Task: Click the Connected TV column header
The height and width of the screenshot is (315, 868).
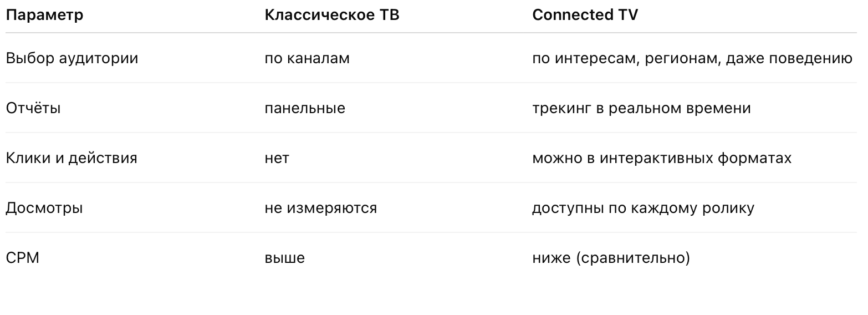Action: pyautogui.click(x=585, y=15)
